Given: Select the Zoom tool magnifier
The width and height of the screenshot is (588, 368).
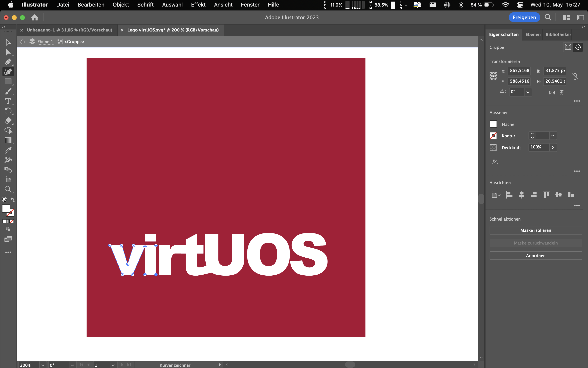Looking at the screenshot, I should pos(8,189).
